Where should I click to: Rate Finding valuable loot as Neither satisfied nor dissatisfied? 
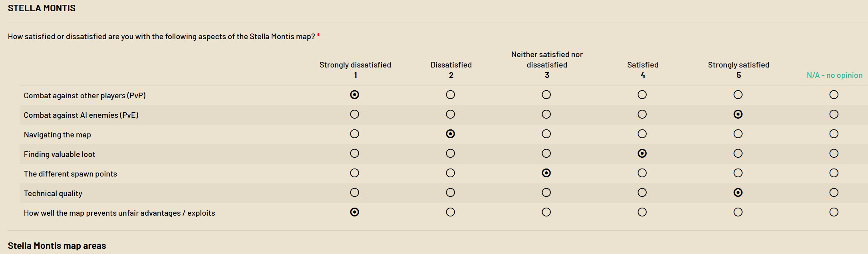click(546, 153)
